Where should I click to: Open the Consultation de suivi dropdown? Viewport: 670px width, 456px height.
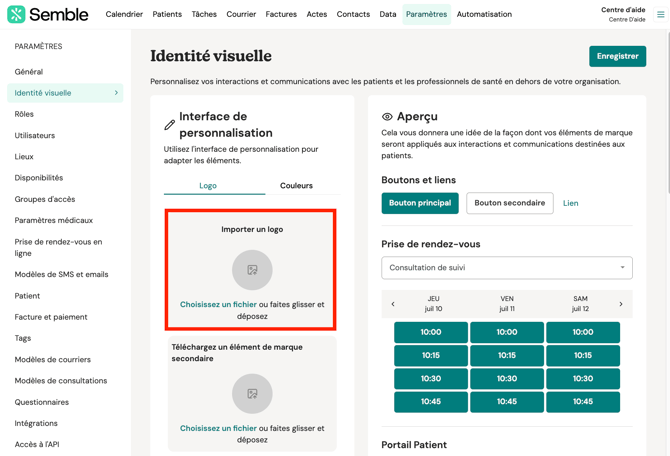506,268
